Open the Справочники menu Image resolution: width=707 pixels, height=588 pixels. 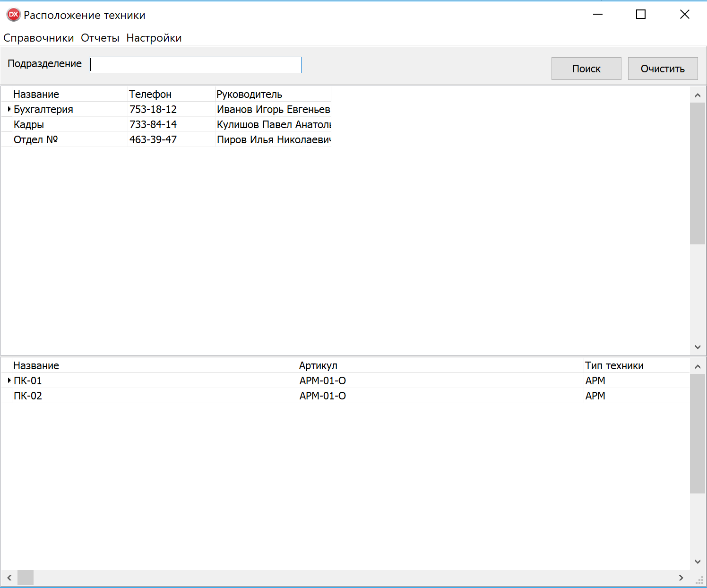pyautogui.click(x=39, y=38)
